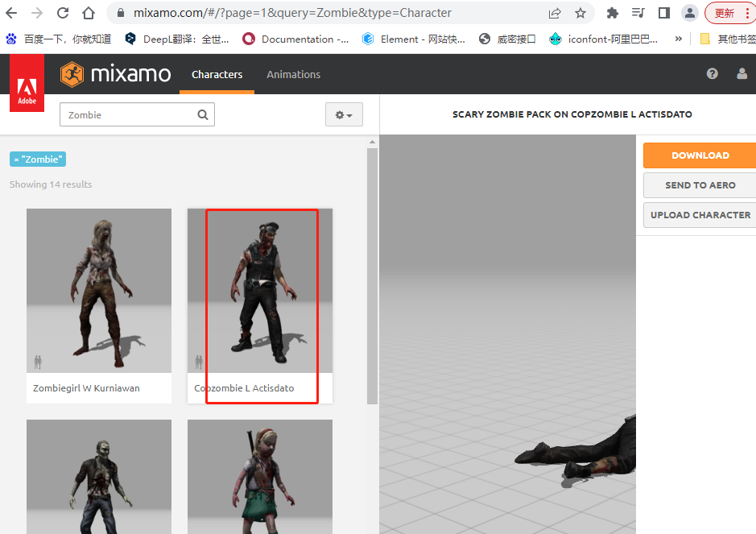The height and width of the screenshot is (534, 756).
Task: Switch to the Characters tab
Action: tap(217, 74)
